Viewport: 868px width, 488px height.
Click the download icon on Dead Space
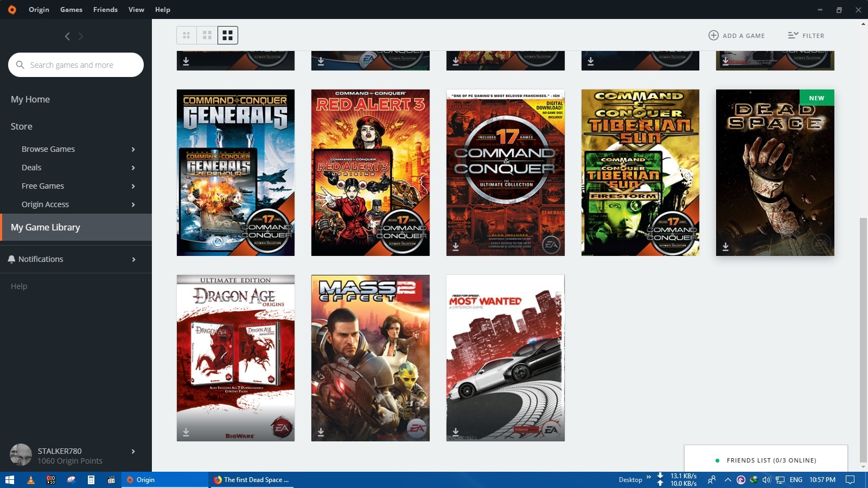point(725,247)
